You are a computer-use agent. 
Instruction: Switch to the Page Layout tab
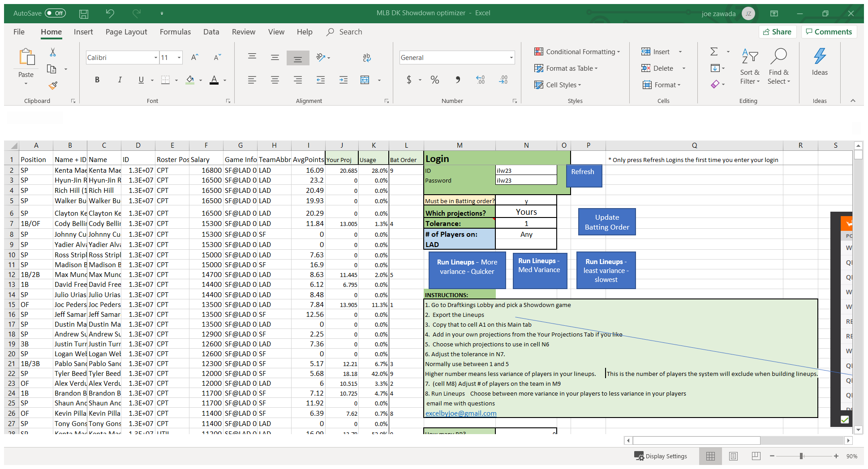[x=126, y=32]
